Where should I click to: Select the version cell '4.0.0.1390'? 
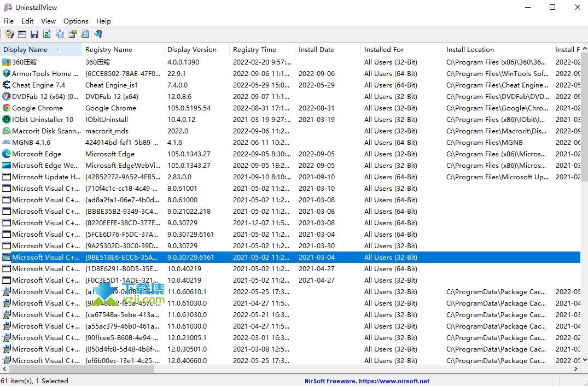(183, 62)
